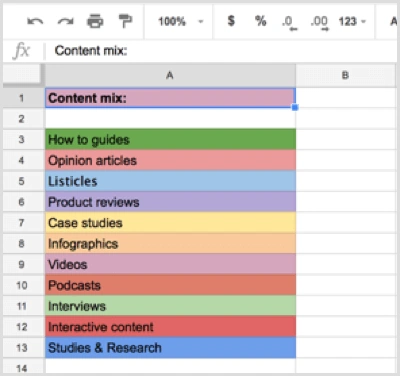Image resolution: width=400 pixels, height=376 pixels.
Task: Select column B header
Action: (345, 76)
